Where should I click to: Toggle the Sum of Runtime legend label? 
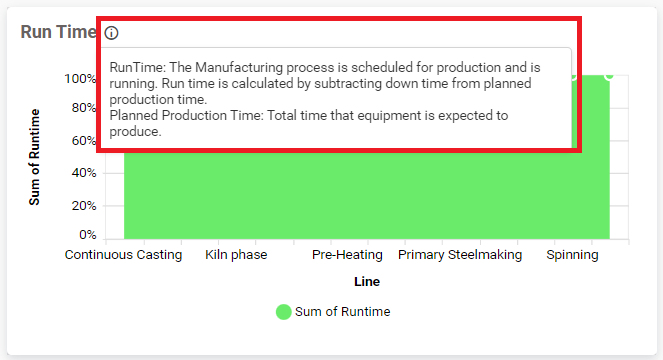pos(342,312)
